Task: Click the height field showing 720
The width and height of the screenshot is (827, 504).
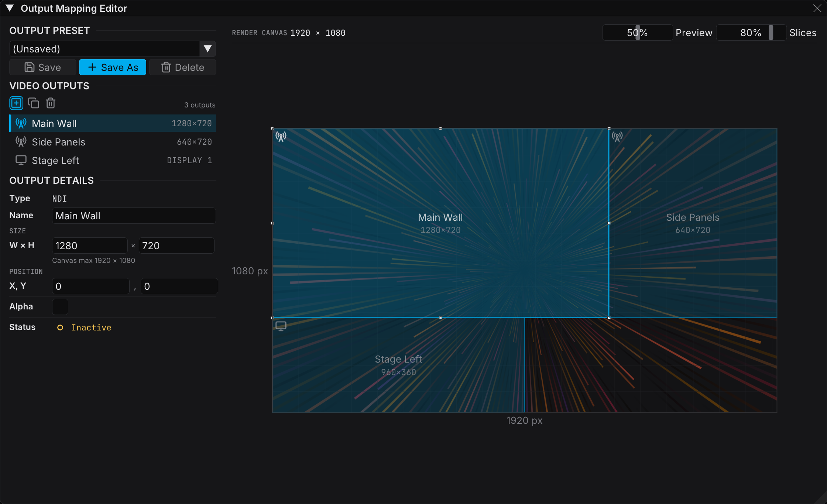Action: [176, 246]
